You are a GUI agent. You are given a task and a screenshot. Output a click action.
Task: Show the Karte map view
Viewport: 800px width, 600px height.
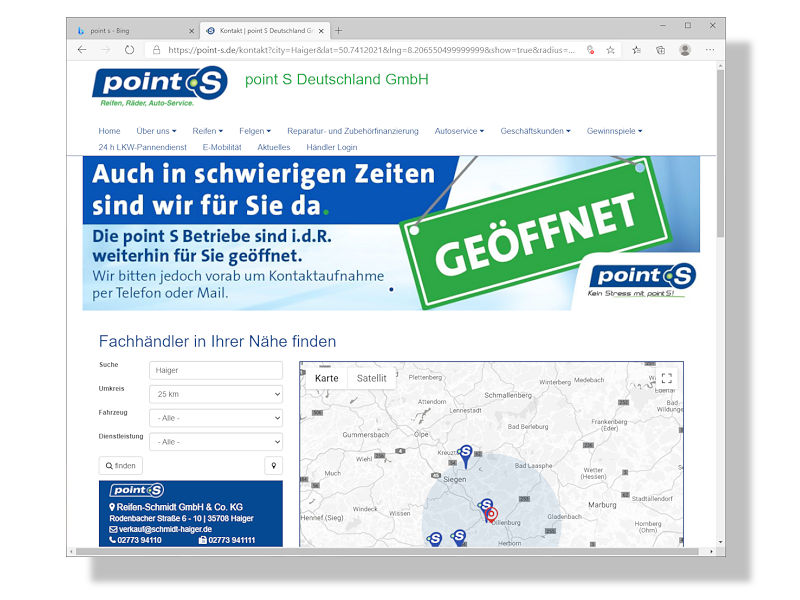coord(327,378)
